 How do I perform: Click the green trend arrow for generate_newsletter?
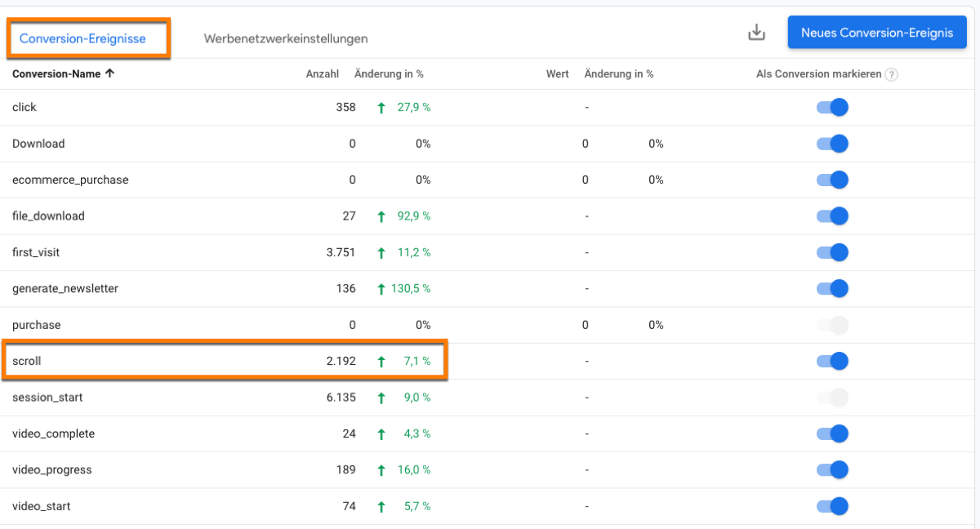tap(381, 288)
